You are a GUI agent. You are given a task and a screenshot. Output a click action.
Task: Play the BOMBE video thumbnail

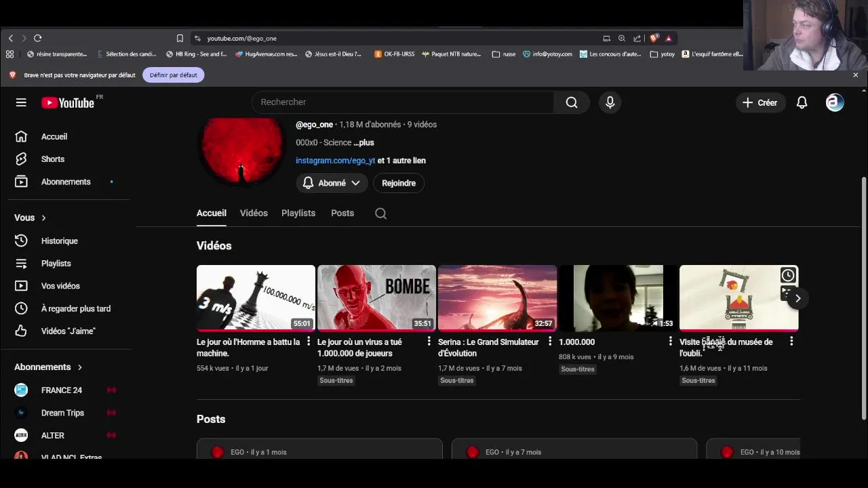(376, 298)
